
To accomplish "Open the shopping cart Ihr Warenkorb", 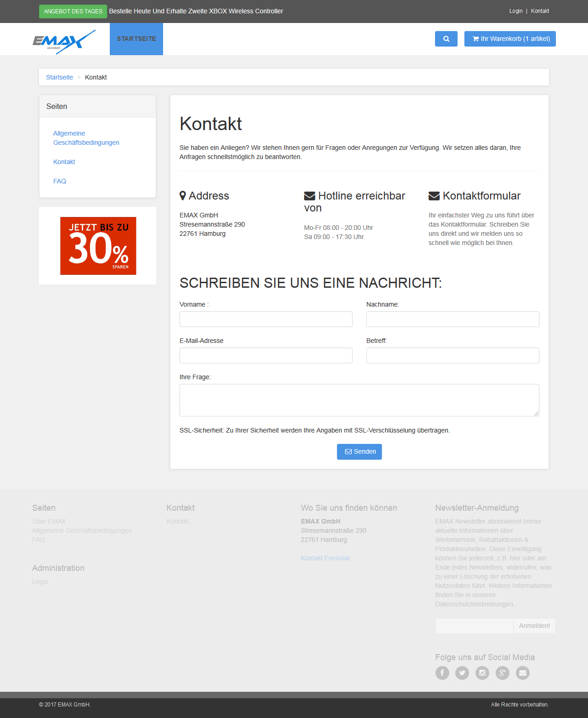I will tap(510, 39).
